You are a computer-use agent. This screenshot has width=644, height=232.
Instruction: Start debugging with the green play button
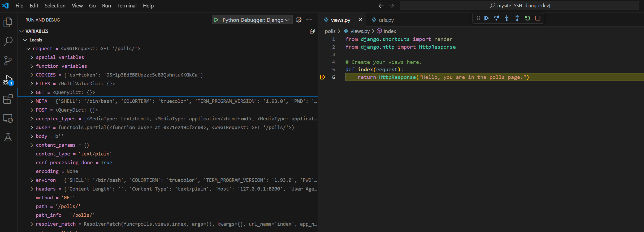pyautogui.click(x=216, y=20)
